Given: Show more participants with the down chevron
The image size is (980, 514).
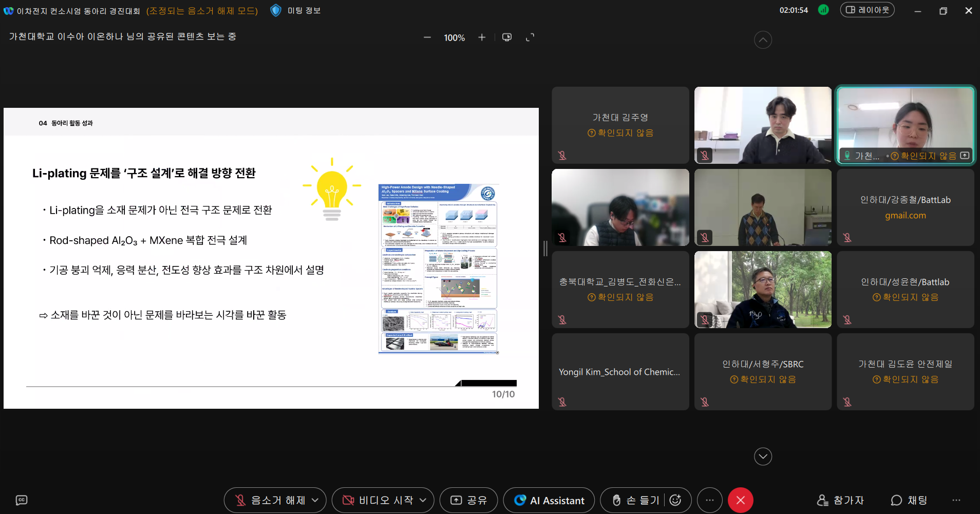Looking at the screenshot, I should point(763,456).
